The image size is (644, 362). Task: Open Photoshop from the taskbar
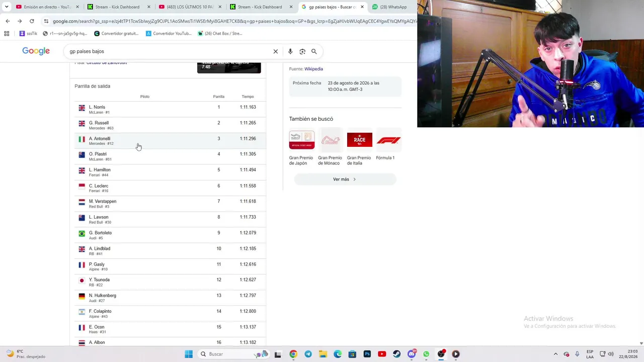point(367,354)
